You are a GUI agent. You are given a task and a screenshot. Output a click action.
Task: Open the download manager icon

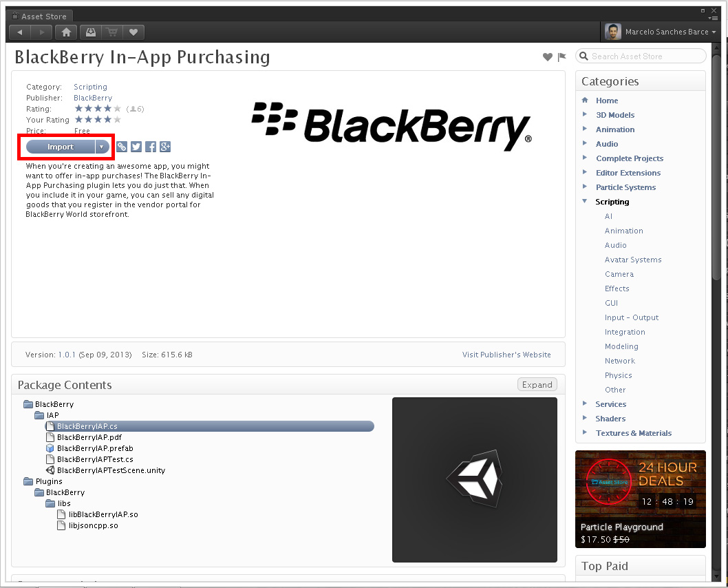tap(91, 32)
